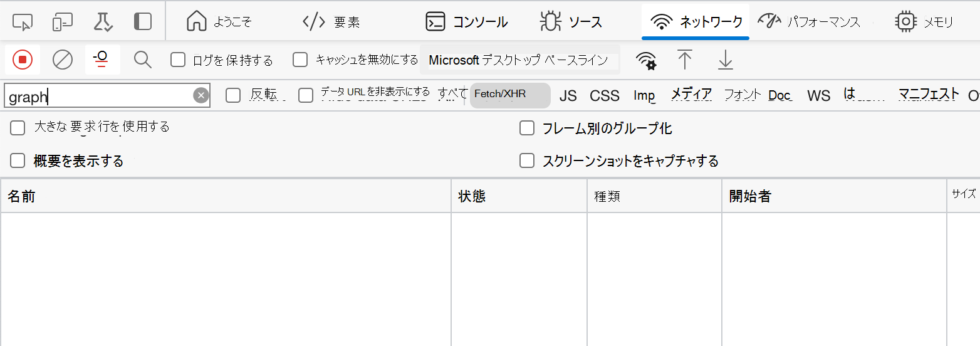Sort by 種類 column header
This screenshot has width=980, height=346.
(654, 196)
